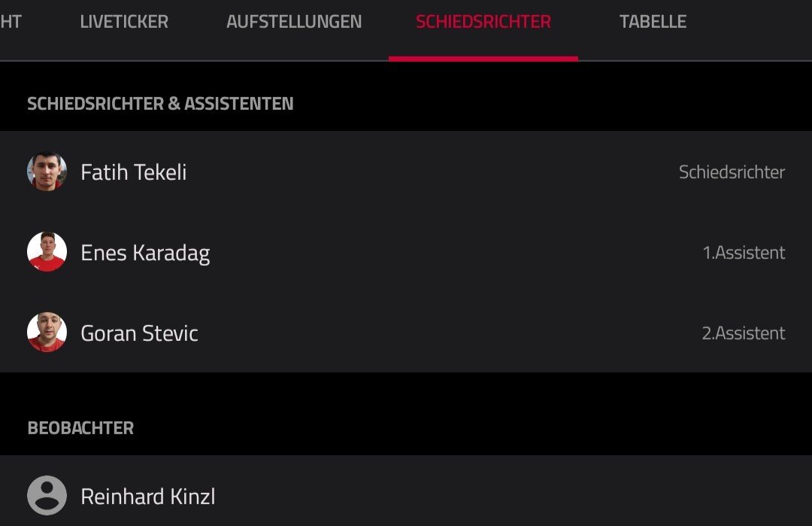
Task: Open Enes Karadag's avatar picture
Action: (x=47, y=252)
